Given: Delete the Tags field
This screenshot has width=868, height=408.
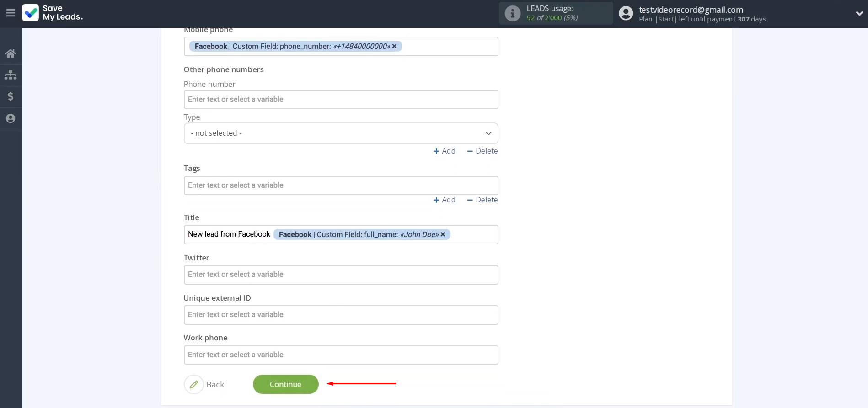Looking at the screenshot, I should click(x=482, y=200).
